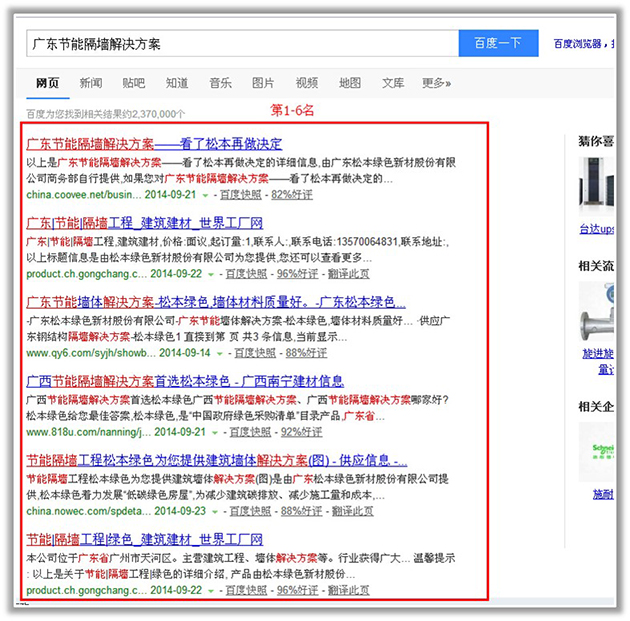This screenshot has width=630, height=621.
Task: Open result 广东|节能|隔墙工程_建筑建材_世界工厂网
Action: point(145,223)
